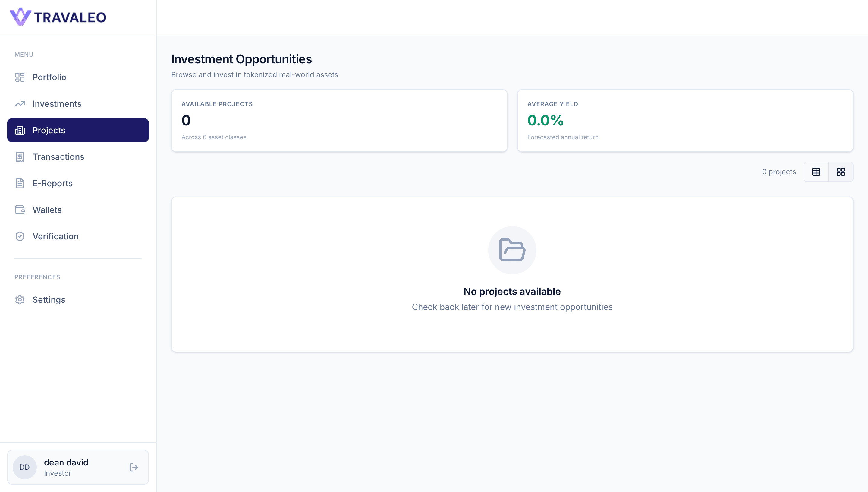Switch to grid card view
Image resolution: width=868 pixels, height=492 pixels.
(841, 172)
